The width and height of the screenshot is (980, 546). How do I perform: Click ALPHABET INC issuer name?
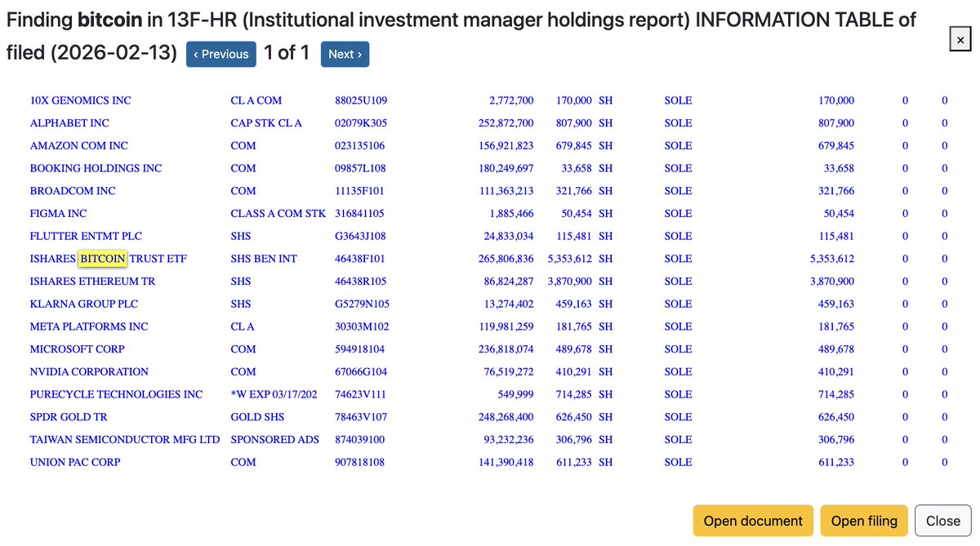coord(69,123)
